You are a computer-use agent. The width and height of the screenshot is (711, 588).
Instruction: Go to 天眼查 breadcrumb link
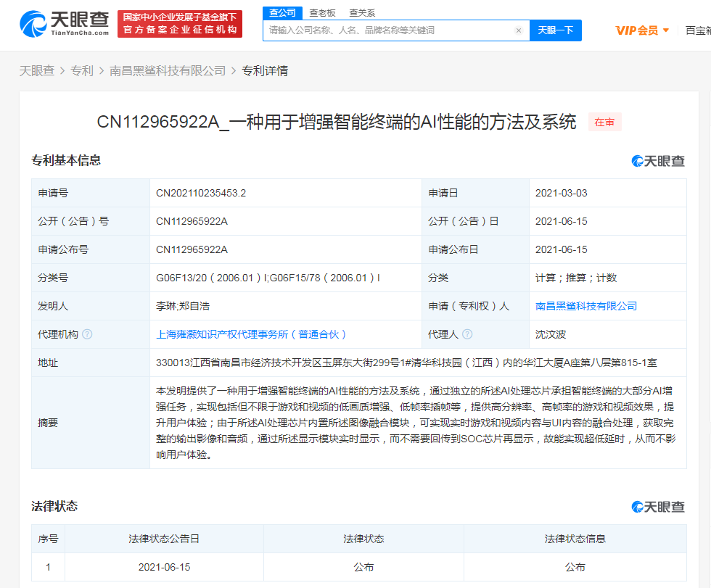click(37, 71)
